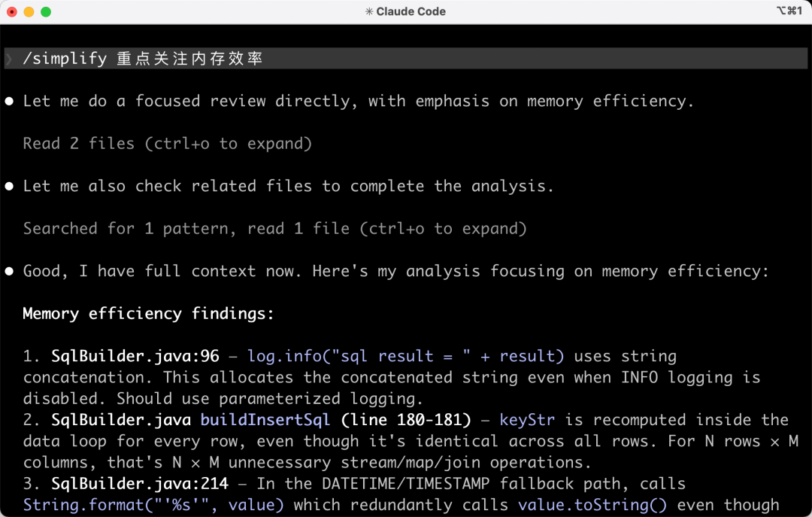Viewport: 812px width, 517px height.
Task: Click the 'keyStr' variable name
Action: click(x=526, y=420)
